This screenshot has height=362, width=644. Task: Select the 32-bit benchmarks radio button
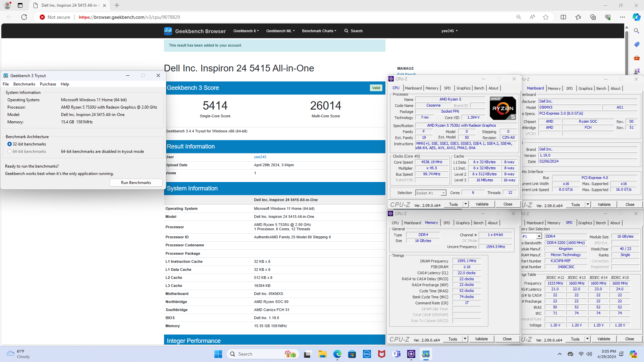pos(9,144)
